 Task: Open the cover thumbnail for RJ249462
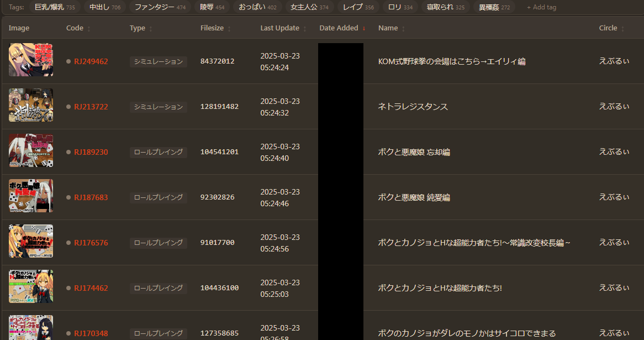(31, 60)
